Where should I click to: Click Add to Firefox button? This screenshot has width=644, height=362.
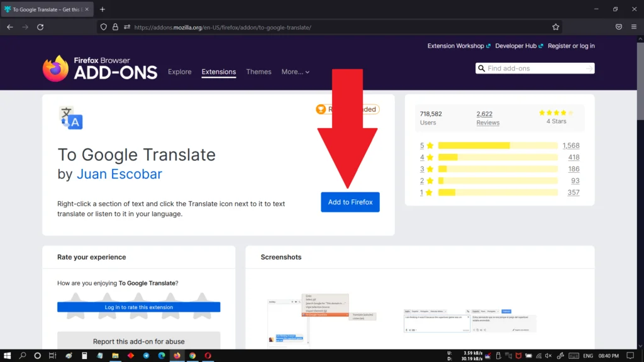click(350, 202)
